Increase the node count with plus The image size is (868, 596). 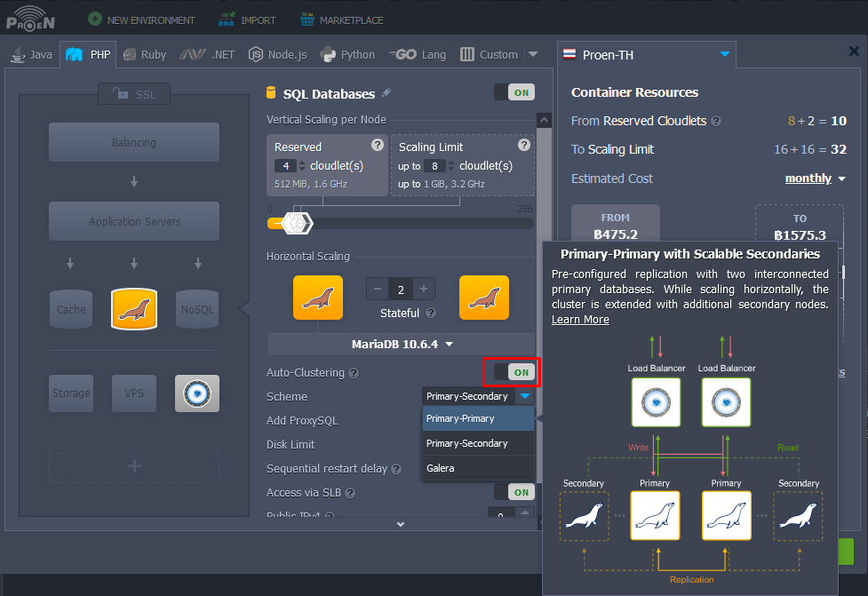[x=424, y=289]
